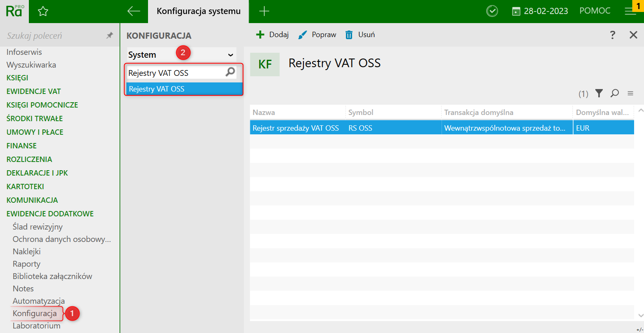Screen dimensions: 644x333
Task: Open Notes in the sidebar
Action: 23,288
